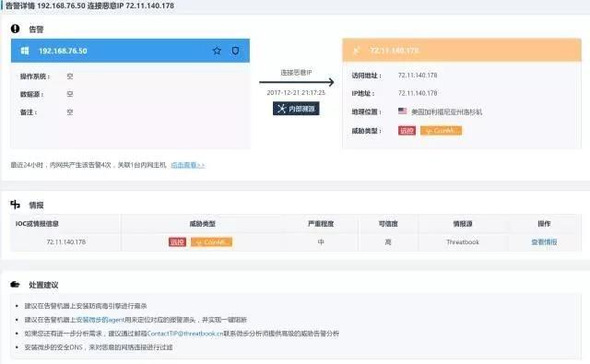Click the 操作 column header
This screenshot has width=590, height=364.
point(544,224)
